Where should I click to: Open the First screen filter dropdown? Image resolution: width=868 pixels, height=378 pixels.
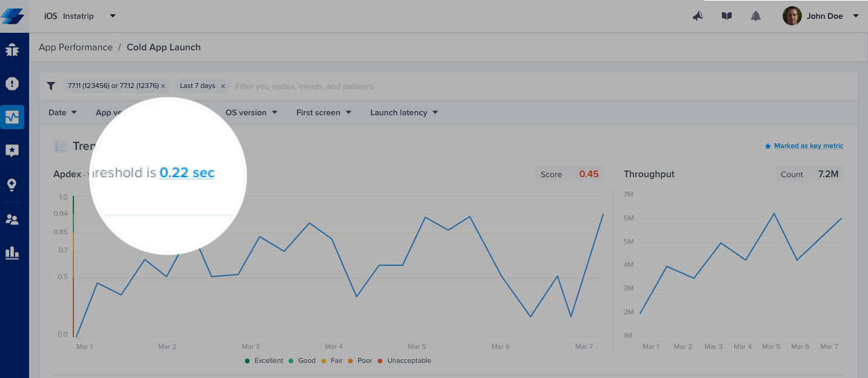[x=324, y=112]
